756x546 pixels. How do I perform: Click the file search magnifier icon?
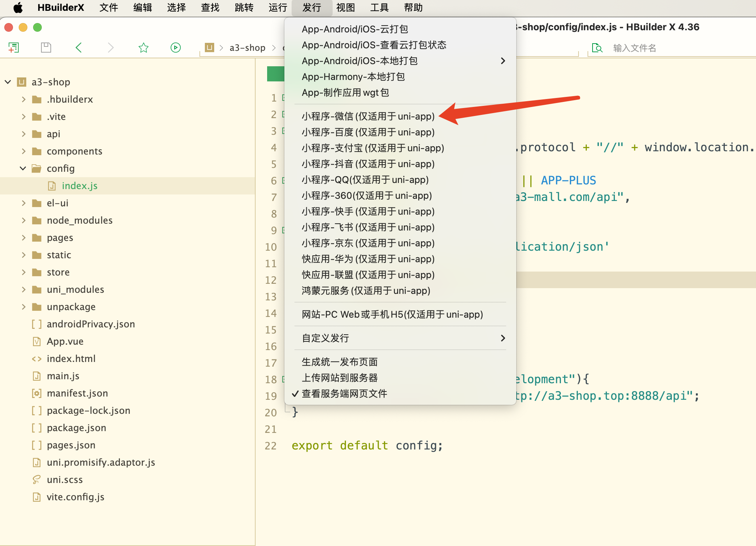pyautogui.click(x=597, y=48)
